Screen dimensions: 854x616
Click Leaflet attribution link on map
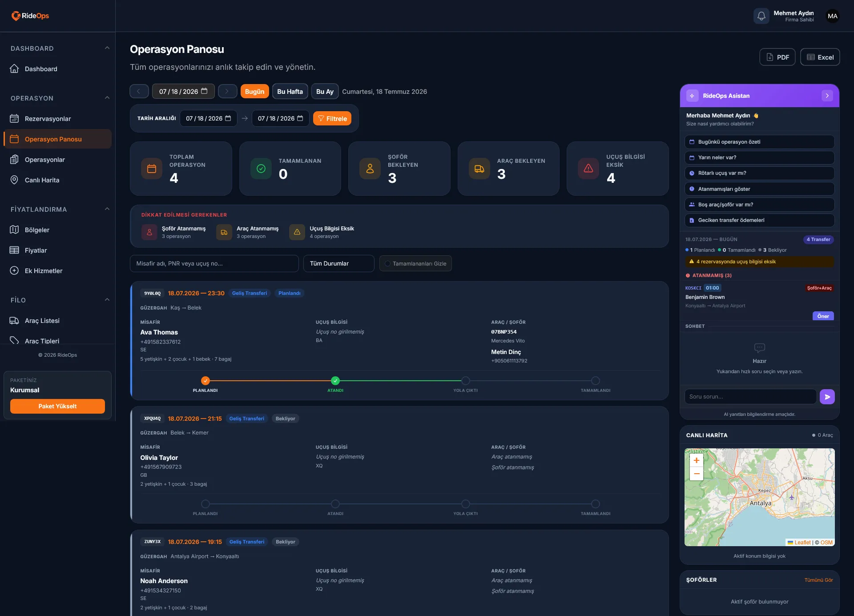[802, 542]
